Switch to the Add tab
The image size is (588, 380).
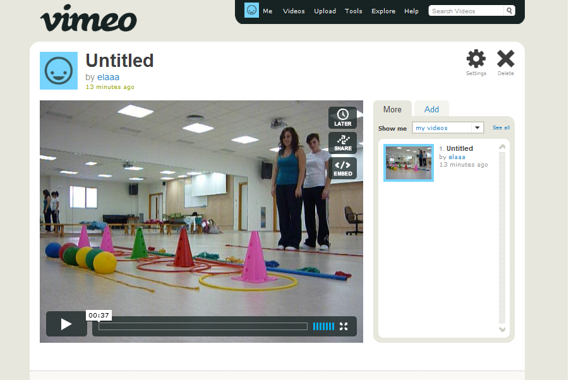(x=431, y=109)
